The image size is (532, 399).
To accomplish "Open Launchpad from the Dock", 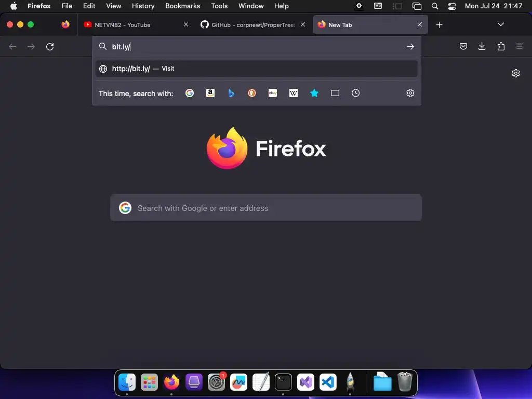I will click(149, 382).
